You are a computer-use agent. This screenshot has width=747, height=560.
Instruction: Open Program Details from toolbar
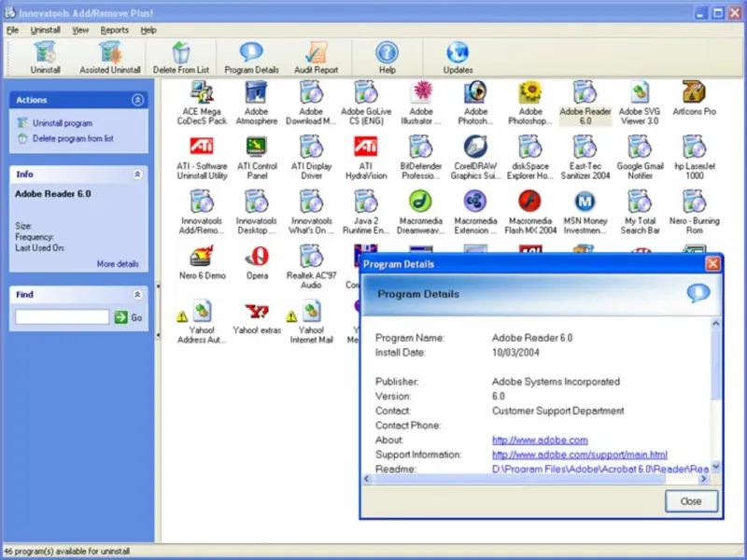pyautogui.click(x=251, y=58)
